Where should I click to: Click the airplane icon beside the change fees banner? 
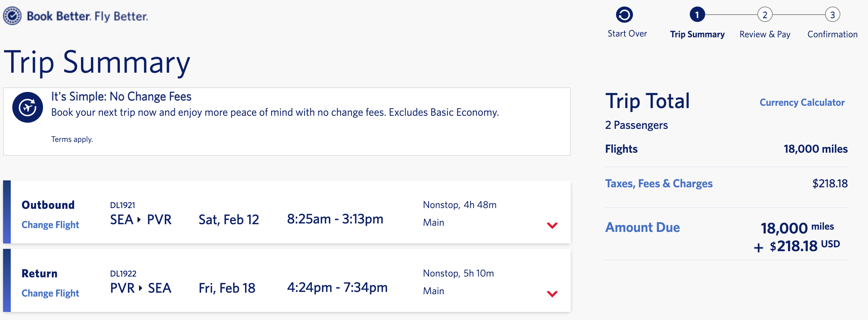point(27,107)
